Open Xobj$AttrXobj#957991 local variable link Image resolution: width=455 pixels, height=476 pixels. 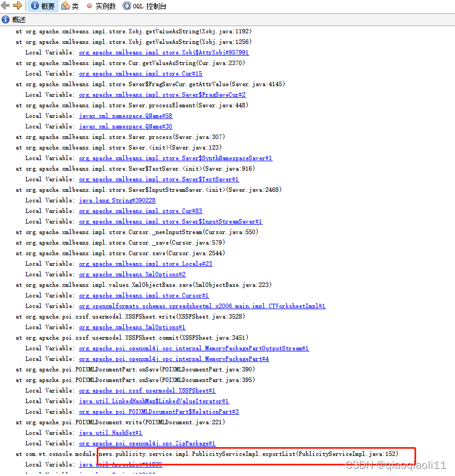(x=164, y=52)
